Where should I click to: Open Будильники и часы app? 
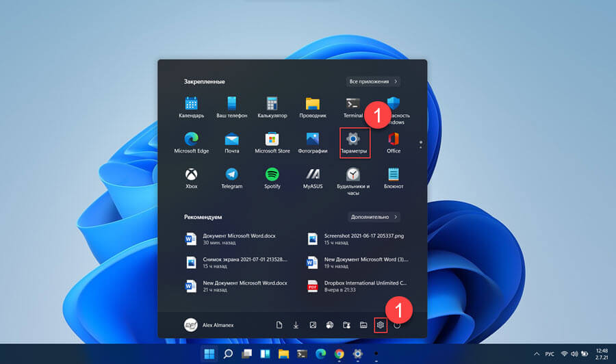pyautogui.click(x=353, y=181)
